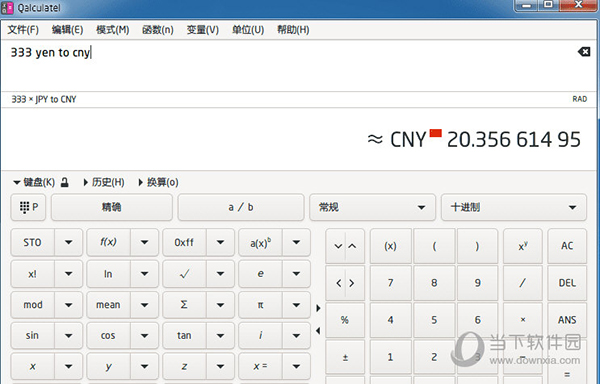Click the x = solve button

260,366
